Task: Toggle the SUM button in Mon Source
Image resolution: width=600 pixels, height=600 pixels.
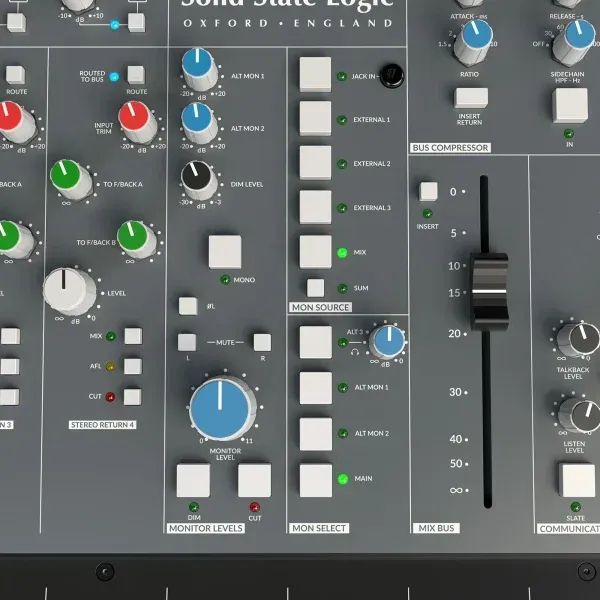Action: coord(315,288)
